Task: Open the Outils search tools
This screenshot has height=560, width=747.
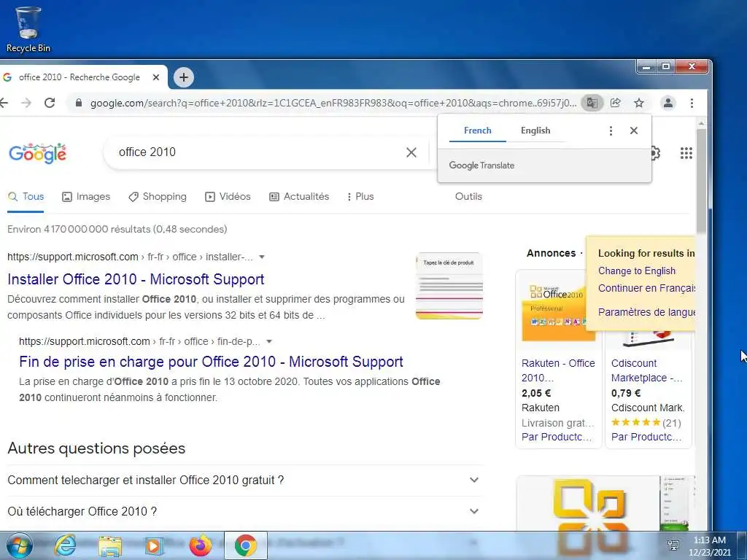Action: coord(468,197)
